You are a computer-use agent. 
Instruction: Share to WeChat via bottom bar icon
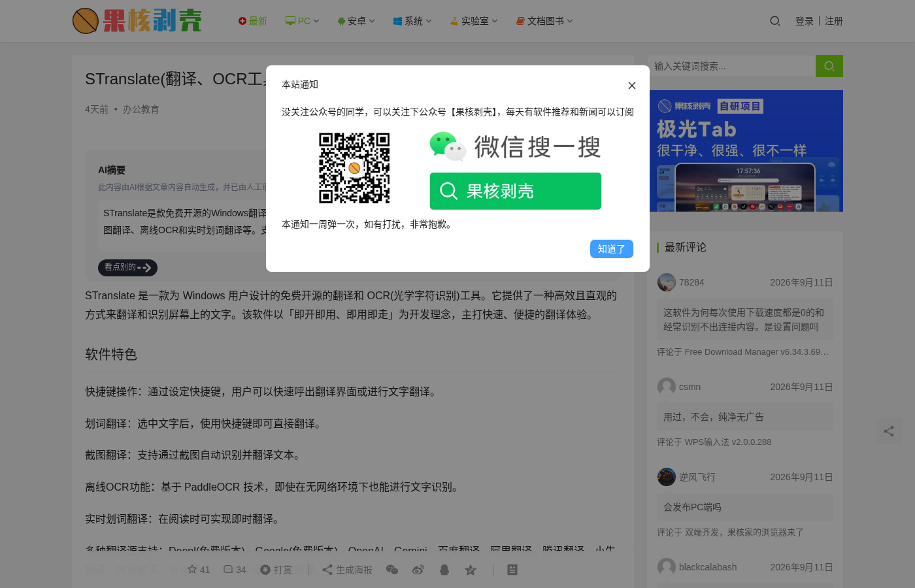tap(392, 570)
